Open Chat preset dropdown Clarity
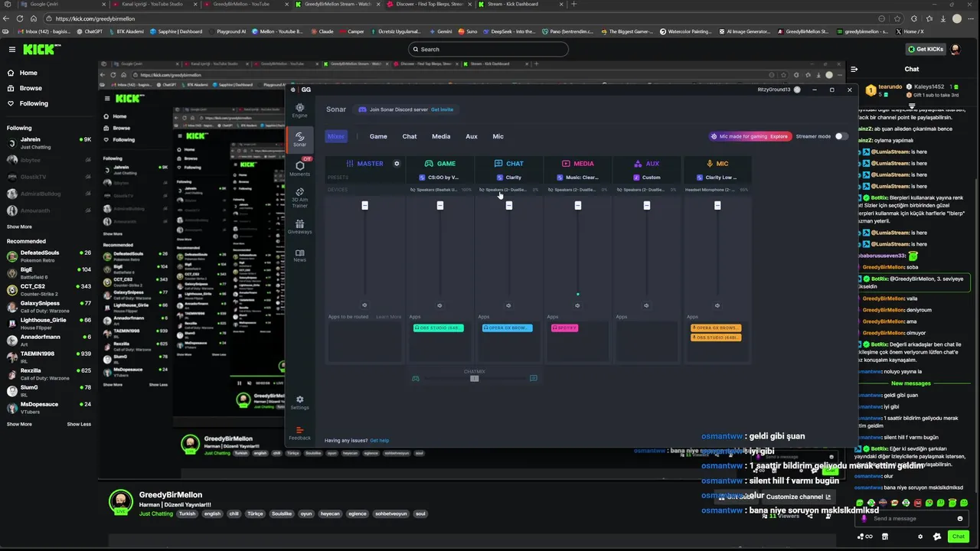Image resolution: width=980 pixels, height=551 pixels. (508, 178)
